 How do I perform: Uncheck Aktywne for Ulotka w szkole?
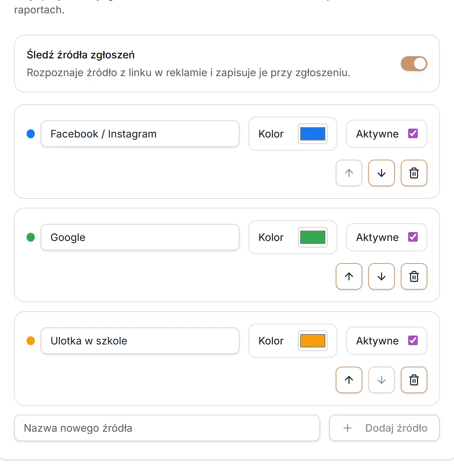tap(413, 340)
